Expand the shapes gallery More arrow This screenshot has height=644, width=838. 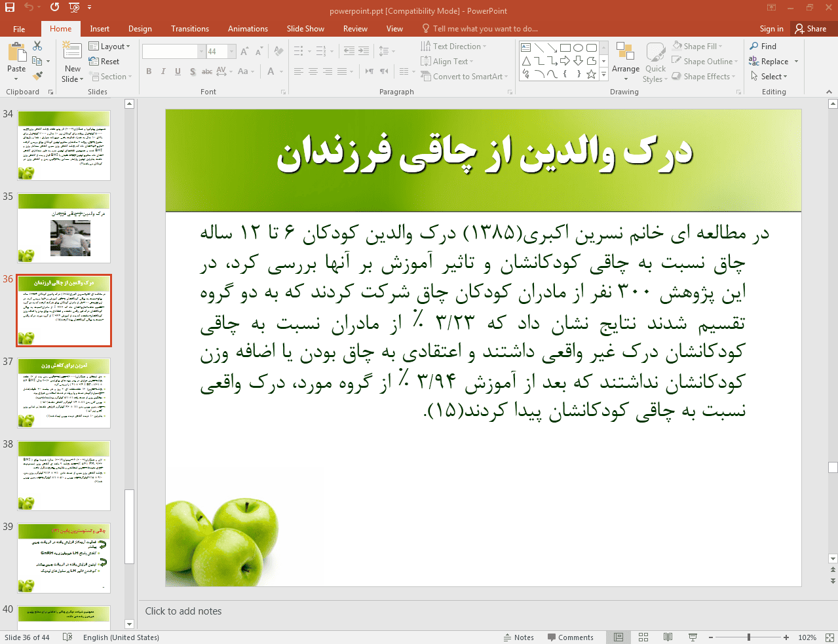click(603, 75)
